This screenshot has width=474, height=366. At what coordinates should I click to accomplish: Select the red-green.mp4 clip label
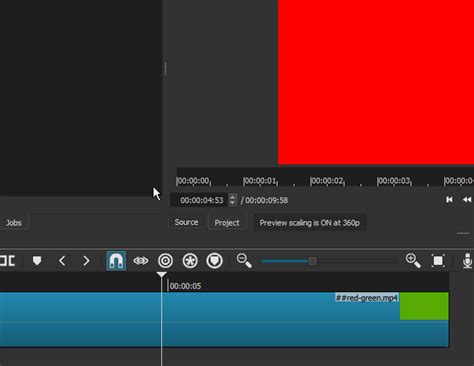(367, 298)
